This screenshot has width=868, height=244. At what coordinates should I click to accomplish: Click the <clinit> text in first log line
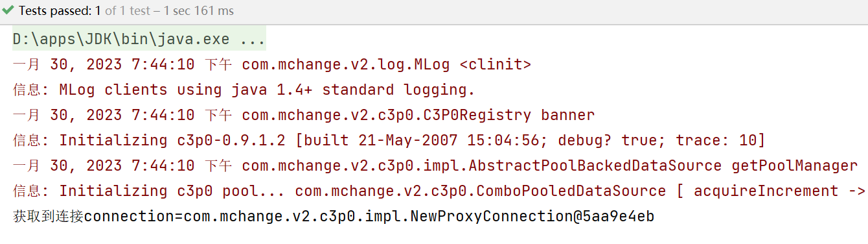(496, 64)
